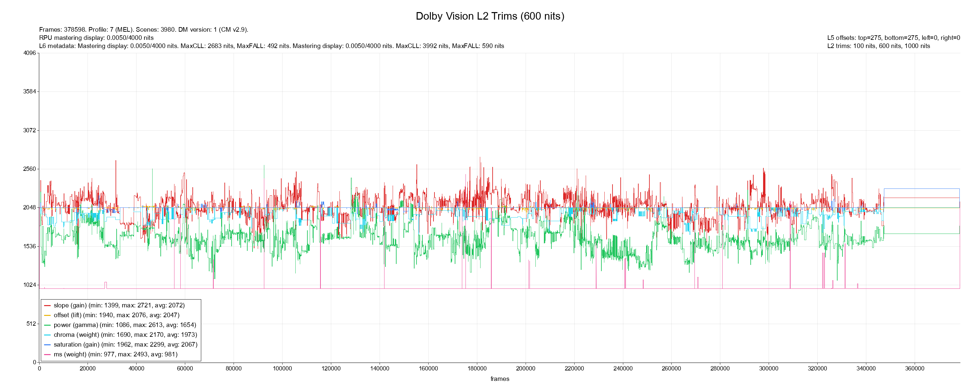The width and height of the screenshot is (980, 392).
Task: Click the blue saturation (gain) legend swatch
Action: [x=47, y=345]
